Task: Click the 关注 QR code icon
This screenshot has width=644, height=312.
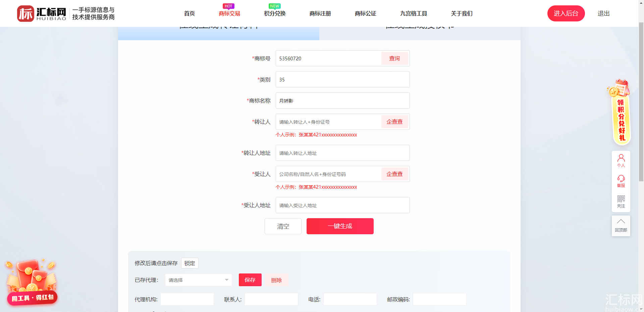Action: pos(621,202)
